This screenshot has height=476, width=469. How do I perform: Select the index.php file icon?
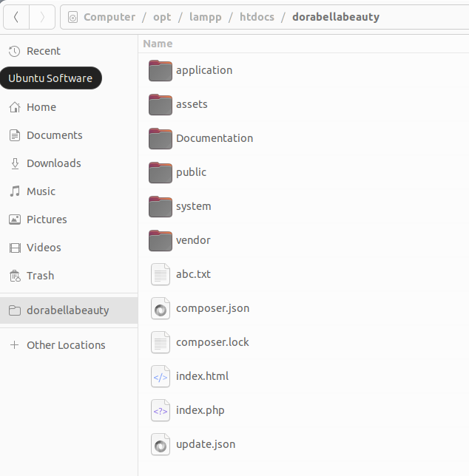(160, 411)
